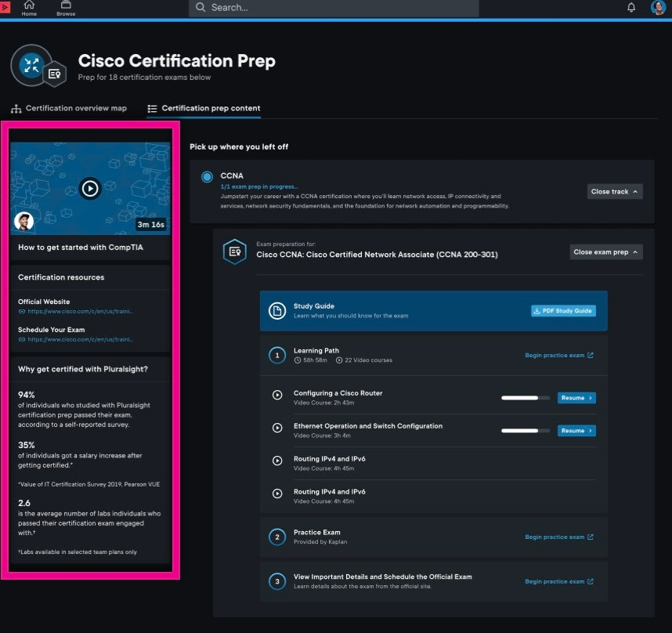Open the Browse icon in top bar
This screenshot has width=672, height=633.
pyautogui.click(x=66, y=7)
